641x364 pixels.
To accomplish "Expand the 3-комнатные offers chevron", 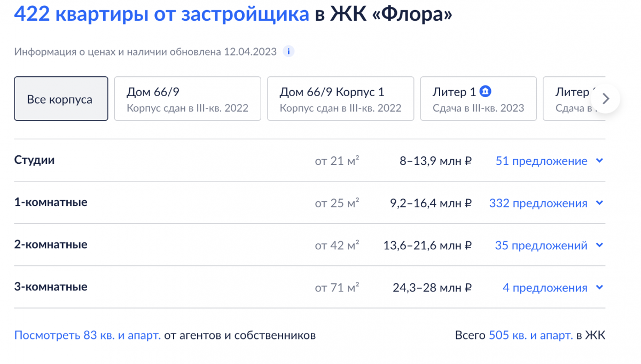I will 599,288.
